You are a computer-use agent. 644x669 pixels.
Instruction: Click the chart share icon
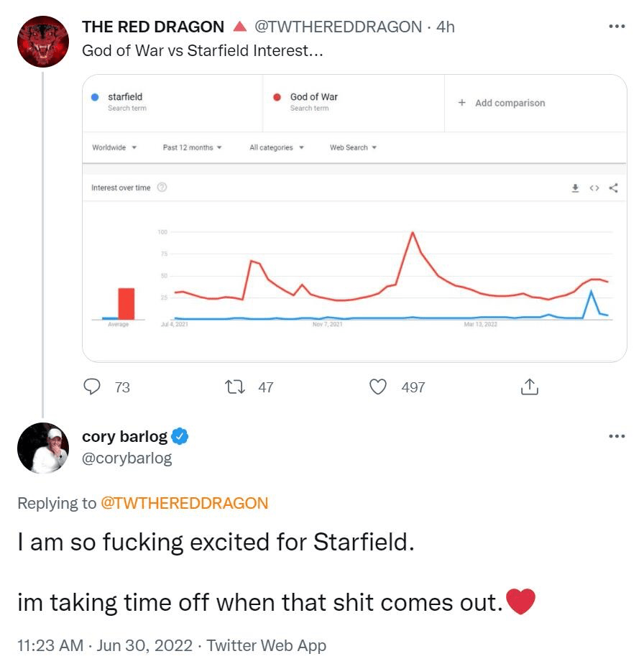(613, 188)
